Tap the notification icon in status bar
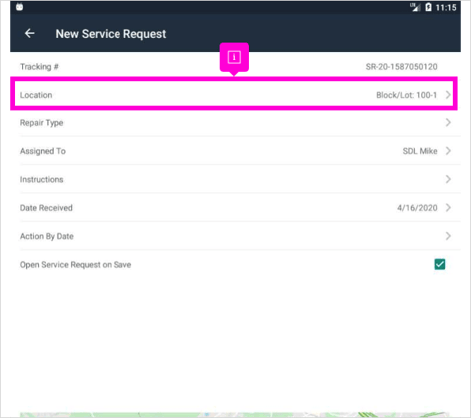471x418 pixels. (19, 7)
